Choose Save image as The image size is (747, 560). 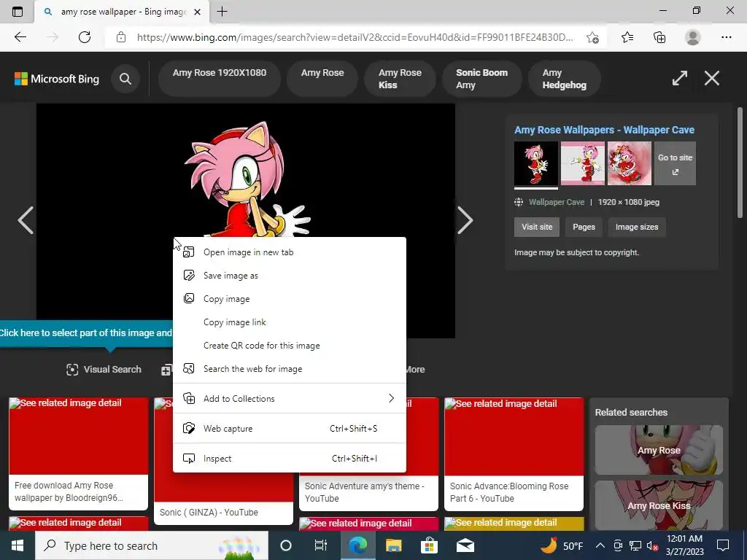click(290, 276)
